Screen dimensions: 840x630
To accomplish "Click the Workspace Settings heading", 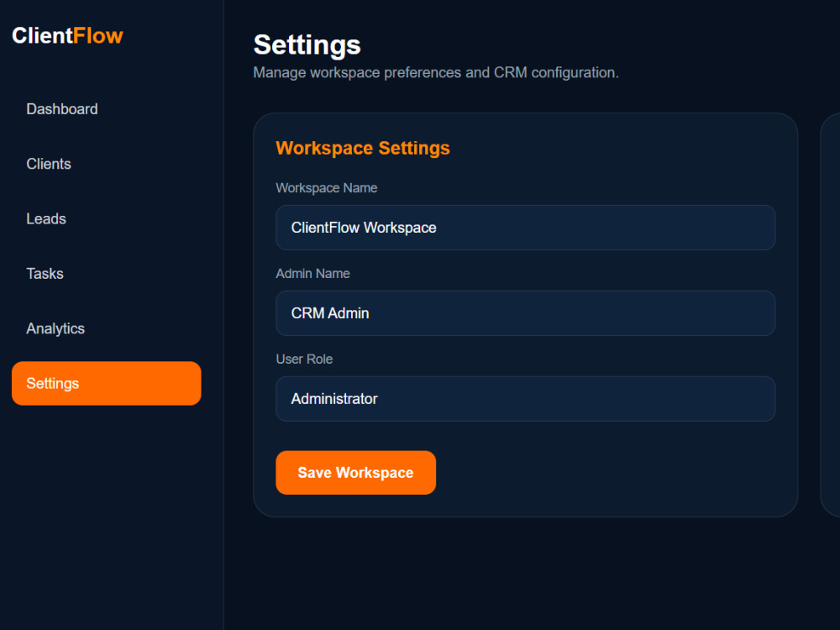I will pyautogui.click(x=363, y=148).
